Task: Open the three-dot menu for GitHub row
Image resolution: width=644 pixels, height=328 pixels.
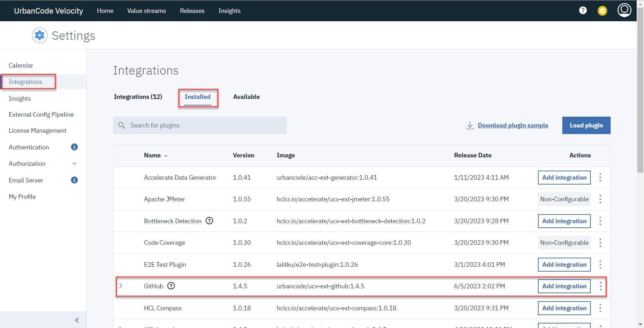Action: 600,286
